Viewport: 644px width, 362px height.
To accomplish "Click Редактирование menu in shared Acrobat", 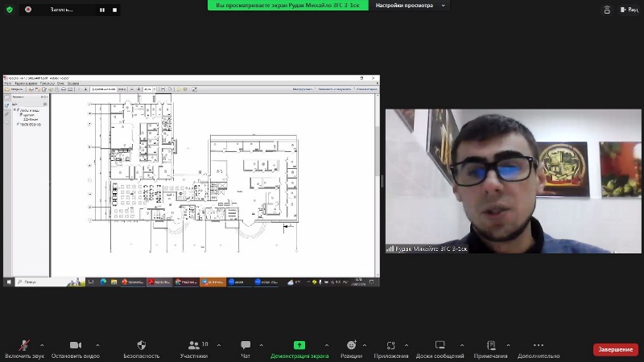I will 26,84.
